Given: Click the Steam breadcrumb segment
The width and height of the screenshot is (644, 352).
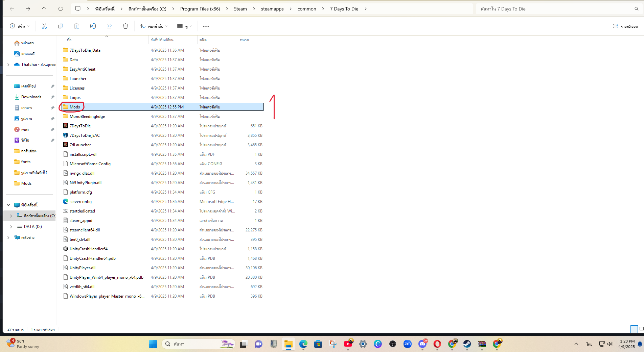Looking at the screenshot, I should point(240,9).
